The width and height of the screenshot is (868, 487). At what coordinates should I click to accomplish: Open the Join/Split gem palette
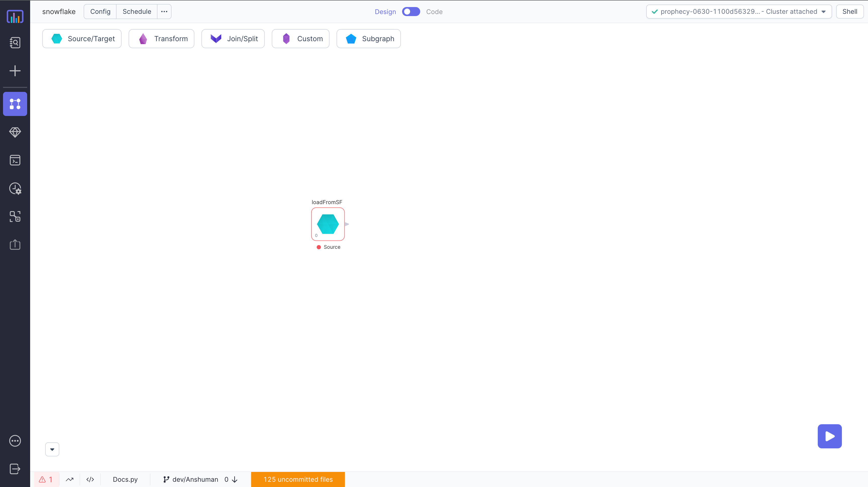tap(233, 39)
